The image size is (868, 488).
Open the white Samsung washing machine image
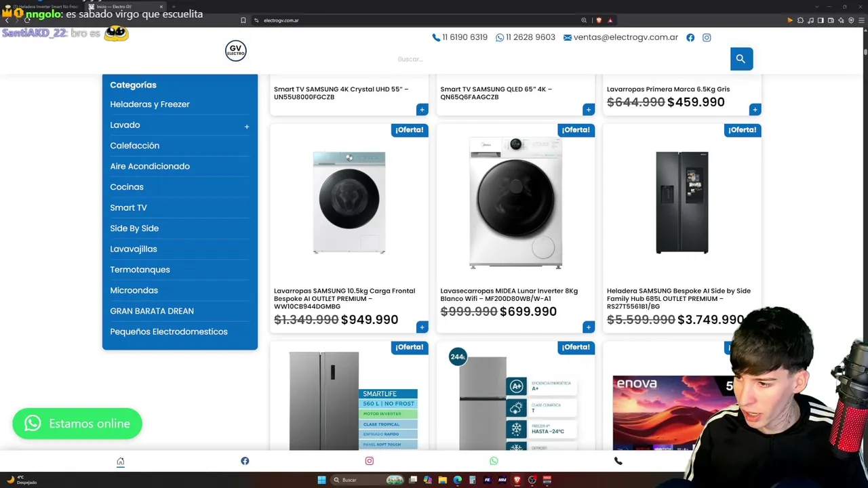(x=349, y=203)
